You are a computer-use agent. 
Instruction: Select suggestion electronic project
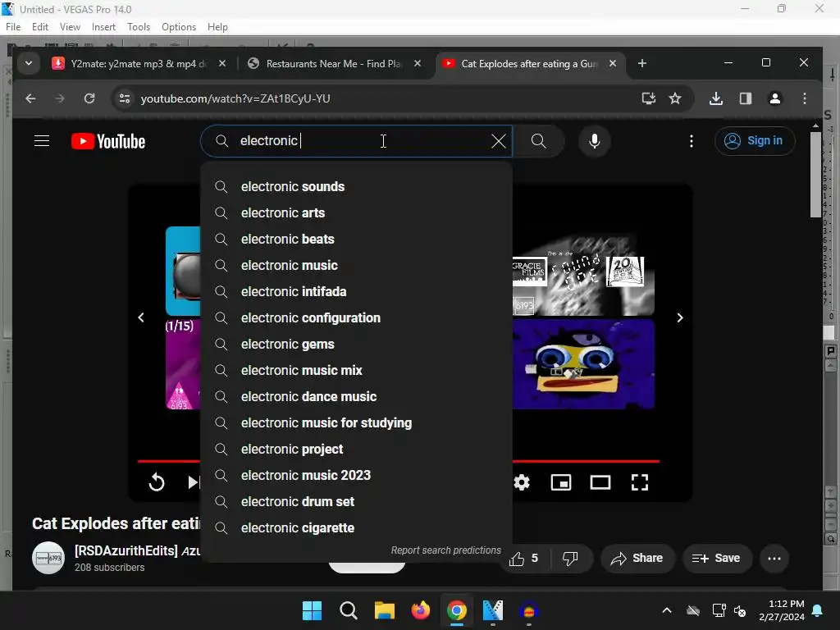(356, 449)
